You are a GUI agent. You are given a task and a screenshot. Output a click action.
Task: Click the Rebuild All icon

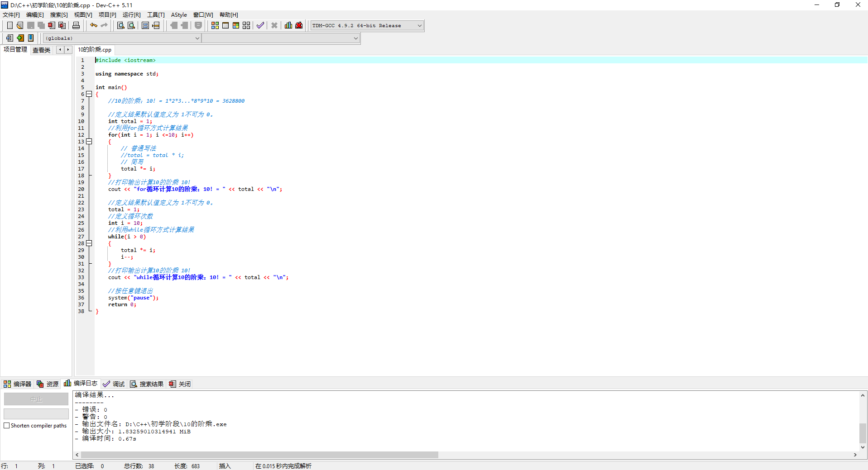tap(246, 25)
